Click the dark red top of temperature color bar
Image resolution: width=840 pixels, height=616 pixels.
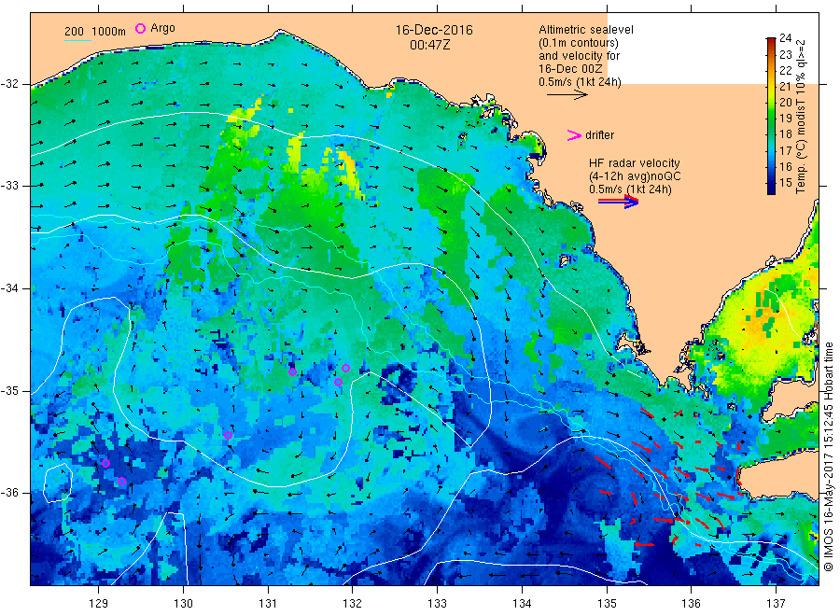coord(771,41)
